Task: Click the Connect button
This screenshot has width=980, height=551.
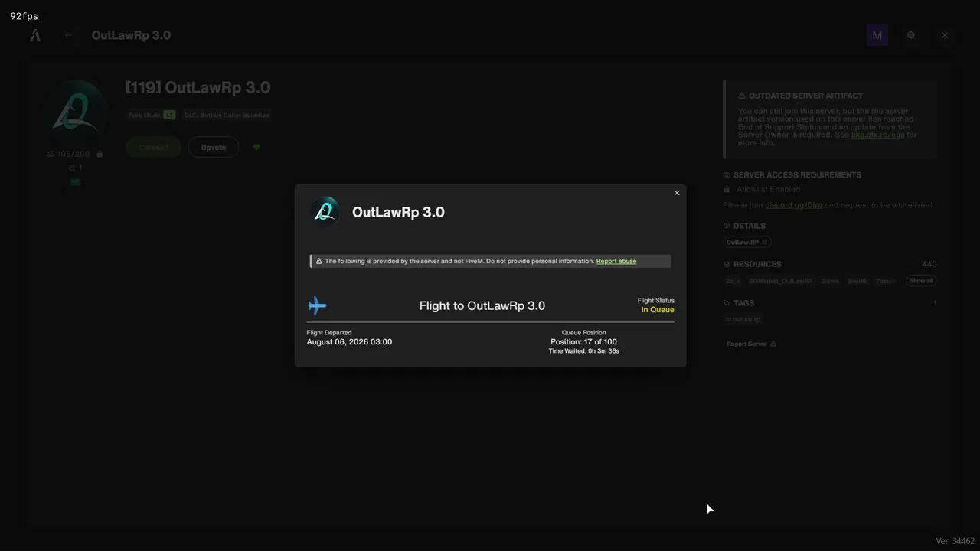Action: (153, 147)
